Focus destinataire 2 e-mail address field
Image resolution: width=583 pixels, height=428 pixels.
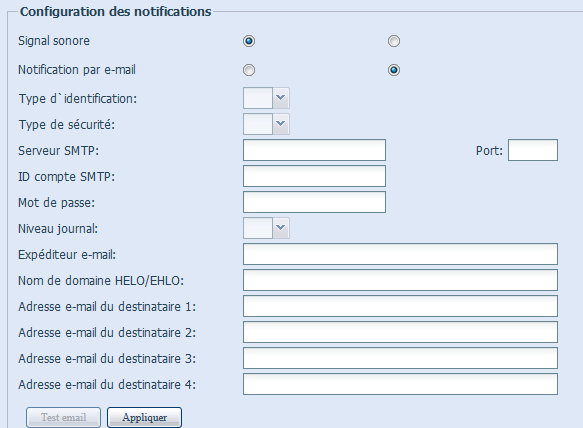point(400,332)
